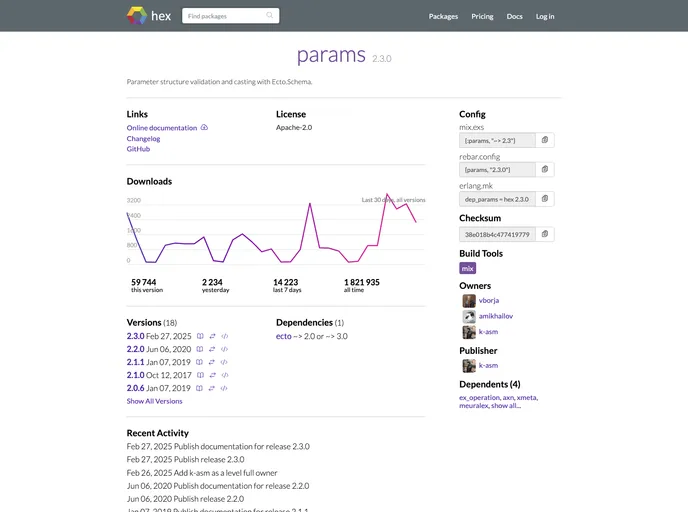Click the search magnifier icon

(x=269, y=15)
